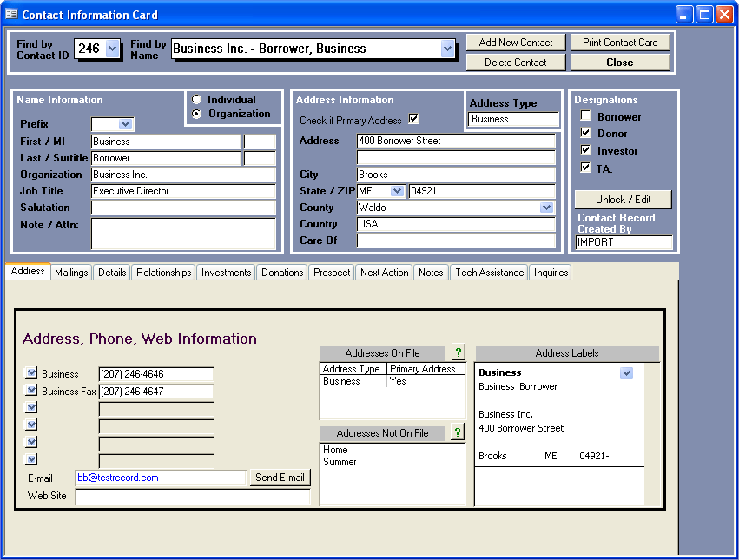This screenshot has width=739, height=560.
Task: Click the help icon beside Addresses On File
Action: pos(458,352)
